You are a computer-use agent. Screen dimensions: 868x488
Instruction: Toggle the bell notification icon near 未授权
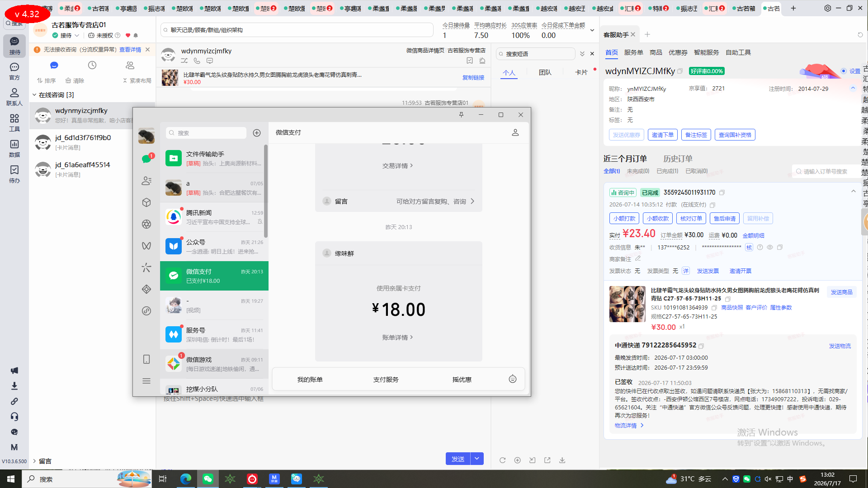[136, 35]
